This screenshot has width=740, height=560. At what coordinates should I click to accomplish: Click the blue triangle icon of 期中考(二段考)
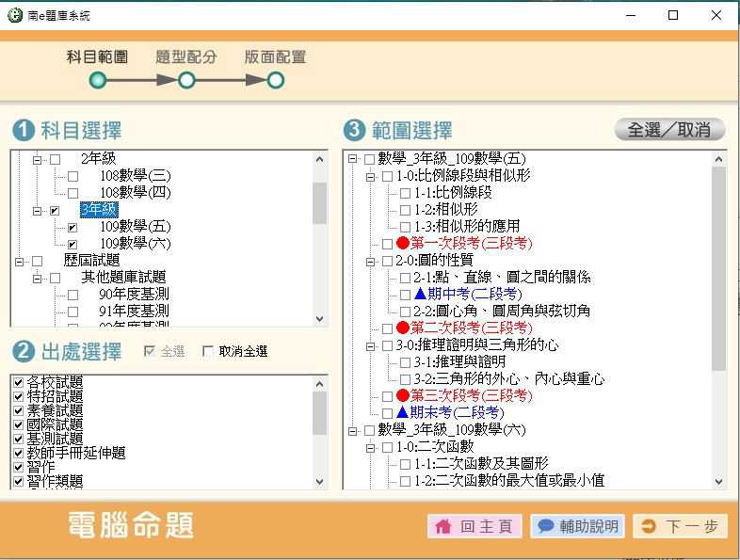click(420, 294)
